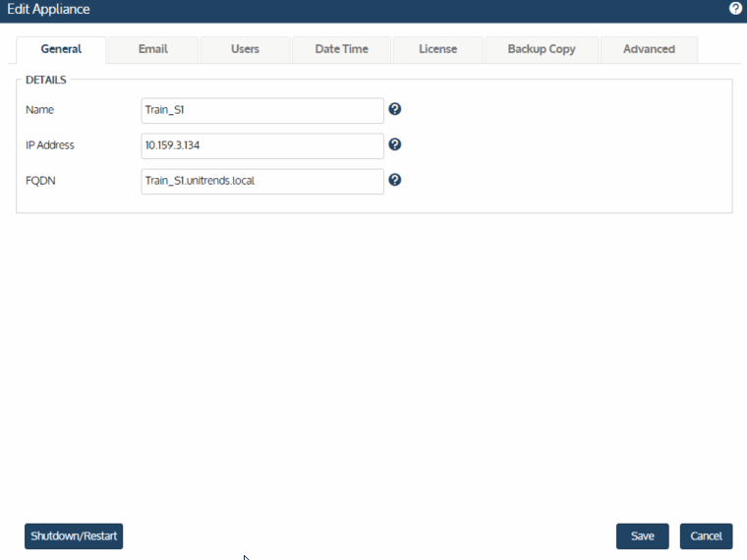
Task: Edit the FQDN text field
Action: [x=262, y=182]
